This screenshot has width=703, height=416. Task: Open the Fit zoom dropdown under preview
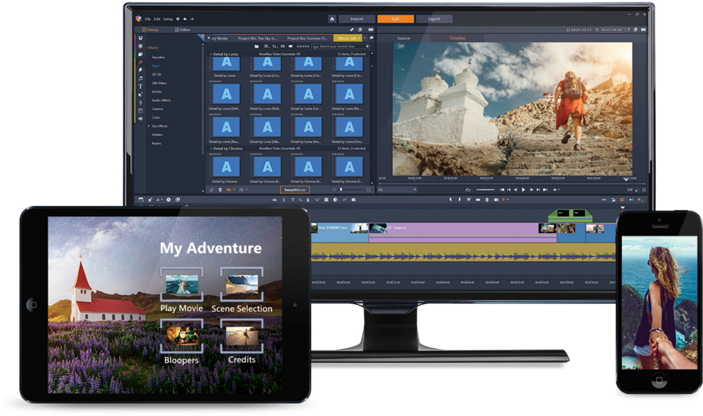pos(398,190)
